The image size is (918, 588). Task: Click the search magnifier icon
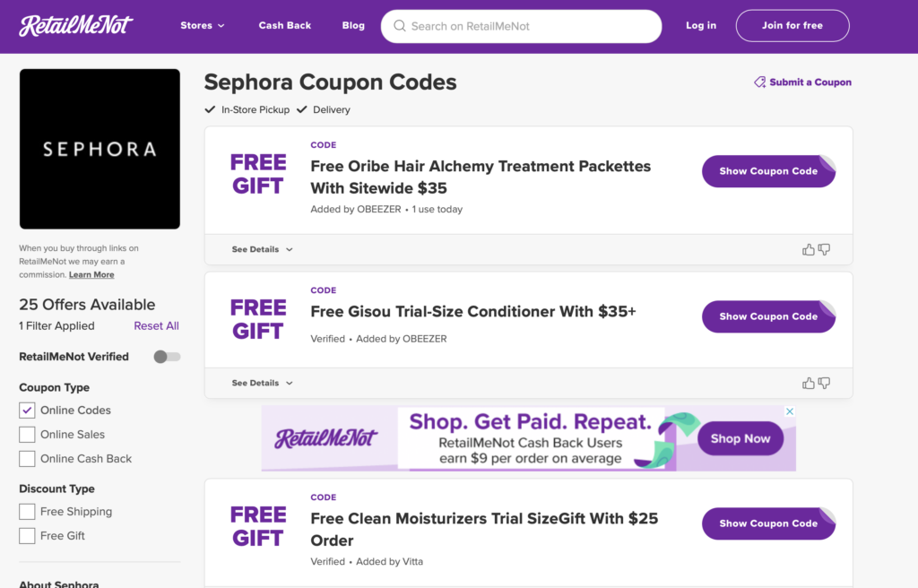400,26
